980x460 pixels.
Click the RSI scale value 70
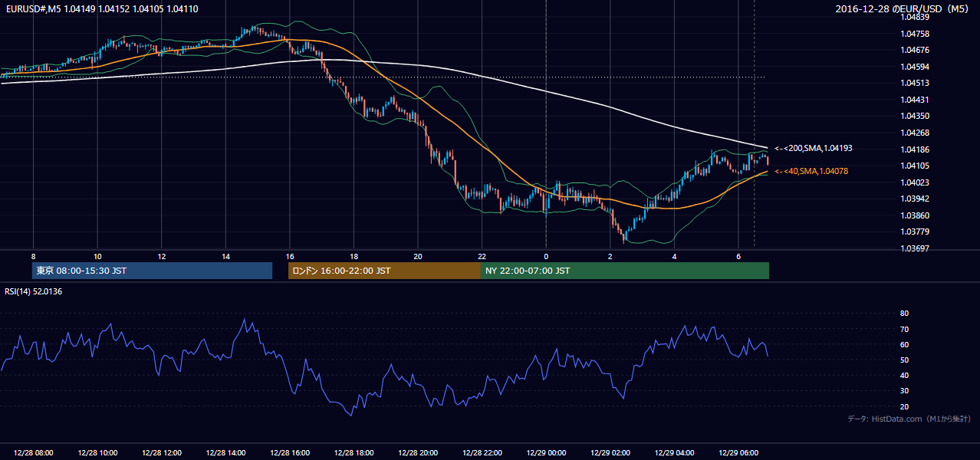904,329
